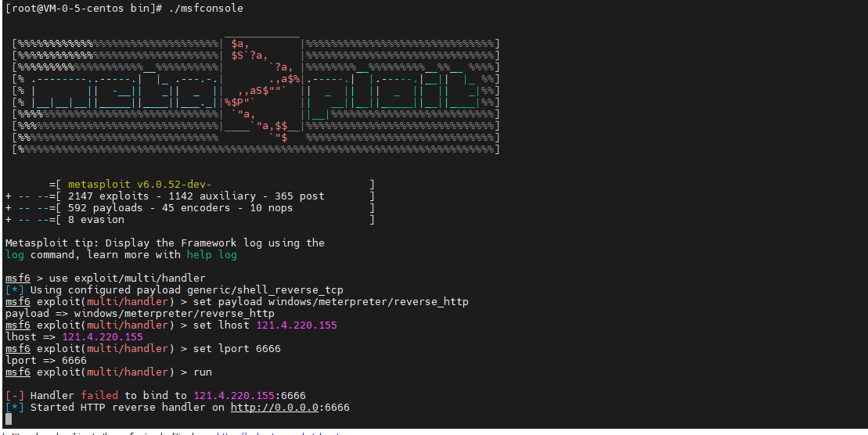
Task: Click the "Started HTTP reverse handler on" text
Action: tap(128, 408)
